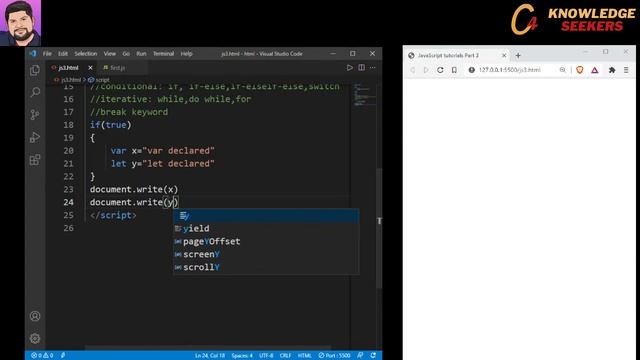This screenshot has width=640, height=360.
Task: Open the Extensions view in activity bar
Action: tap(35, 160)
